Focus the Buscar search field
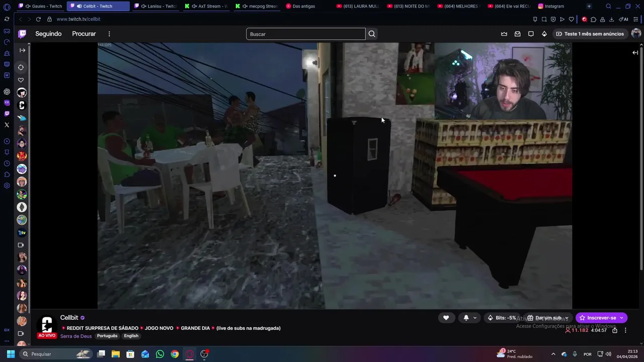This screenshot has height=362, width=644. (x=305, y=34)
